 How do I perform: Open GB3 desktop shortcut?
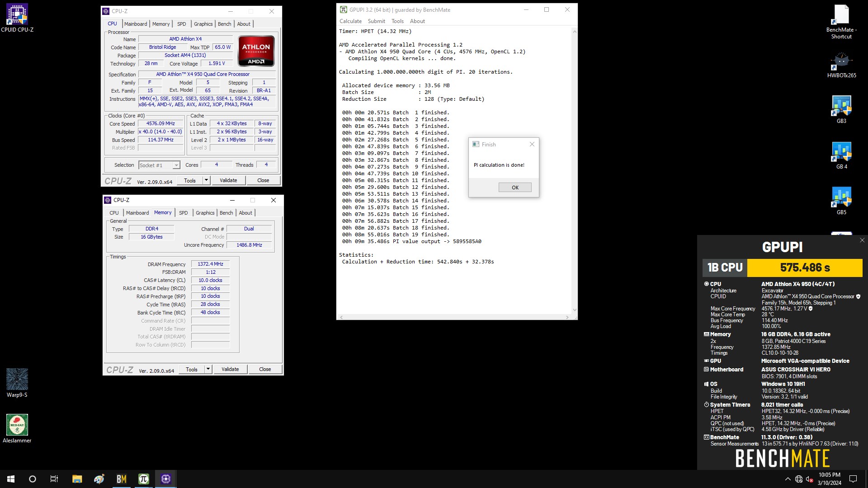[841, 109]
